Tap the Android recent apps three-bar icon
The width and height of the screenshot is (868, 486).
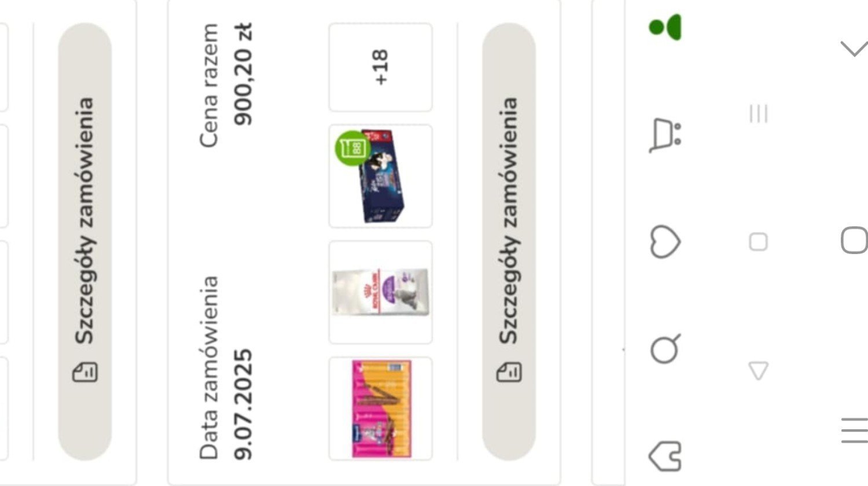point(758,113)
